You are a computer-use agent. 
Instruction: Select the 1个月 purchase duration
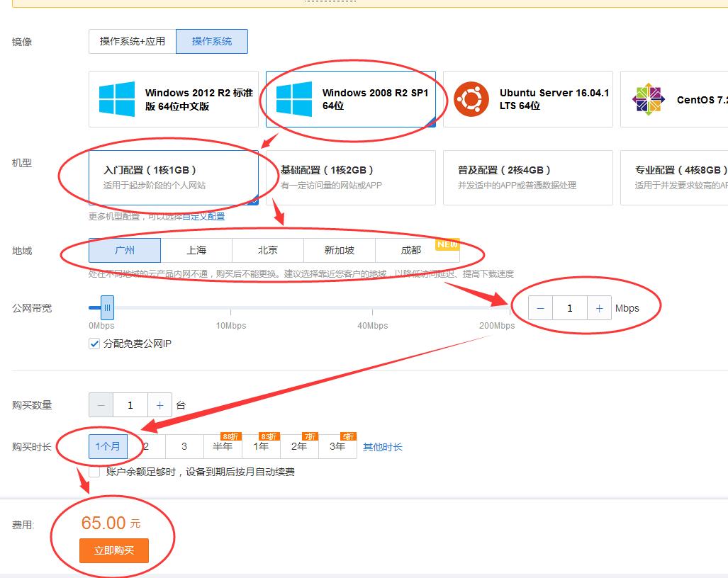coord(108,447)
